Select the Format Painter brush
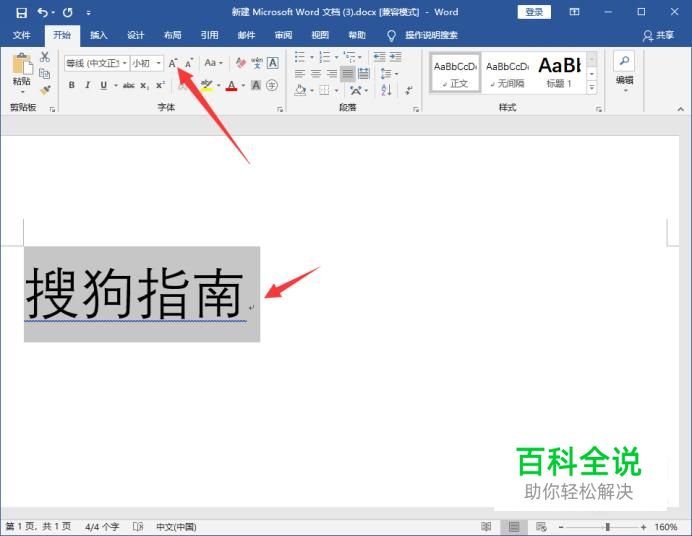 (45, 90)
